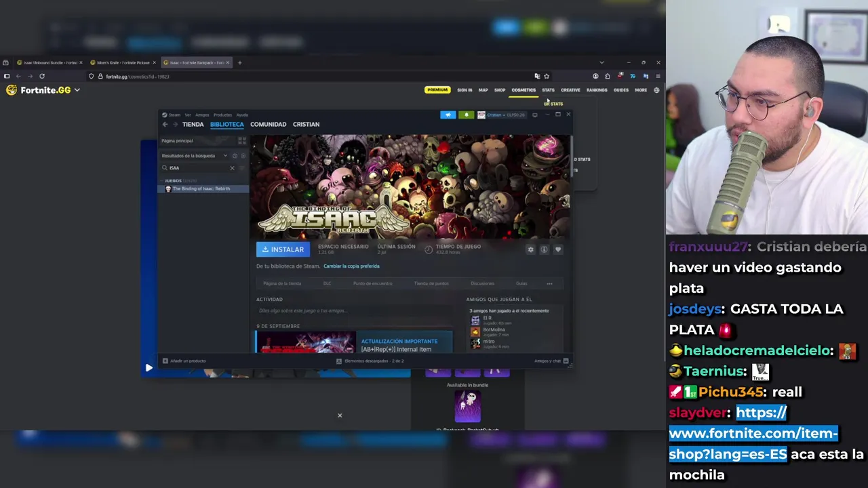Add game to favorites heart icon

[x=558, y=249]
